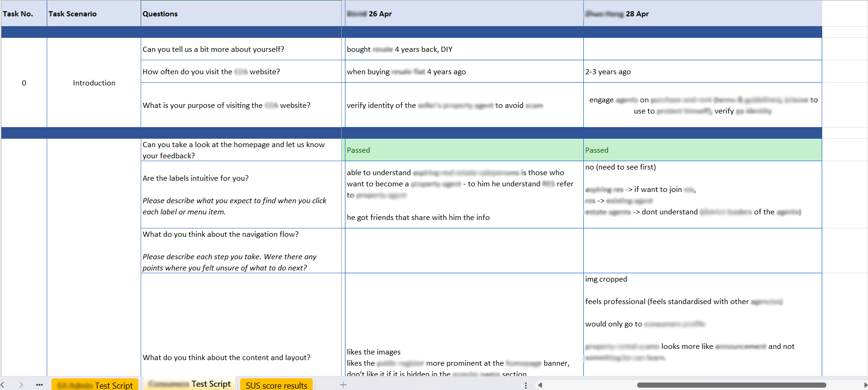Click the green Passed cell under 28 Apr
Viewport: 868px width, 390px height.
[702, 150]
